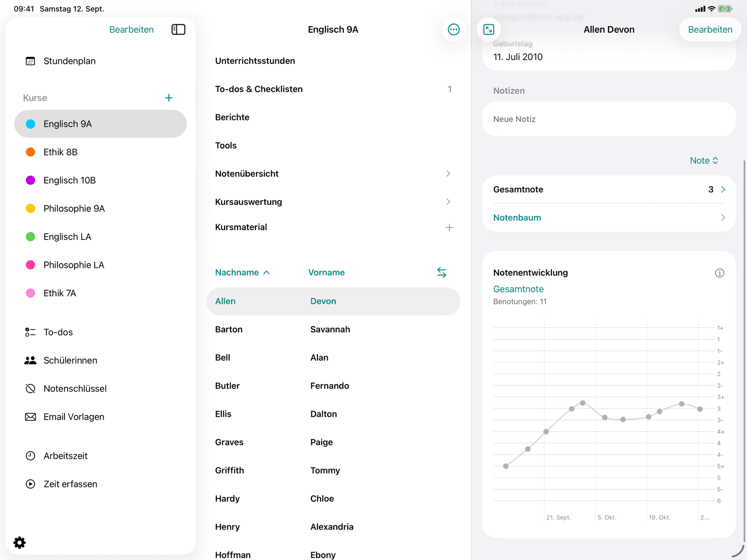
Task: Add a new course with plus icon
Action: (x=169, y=98)
